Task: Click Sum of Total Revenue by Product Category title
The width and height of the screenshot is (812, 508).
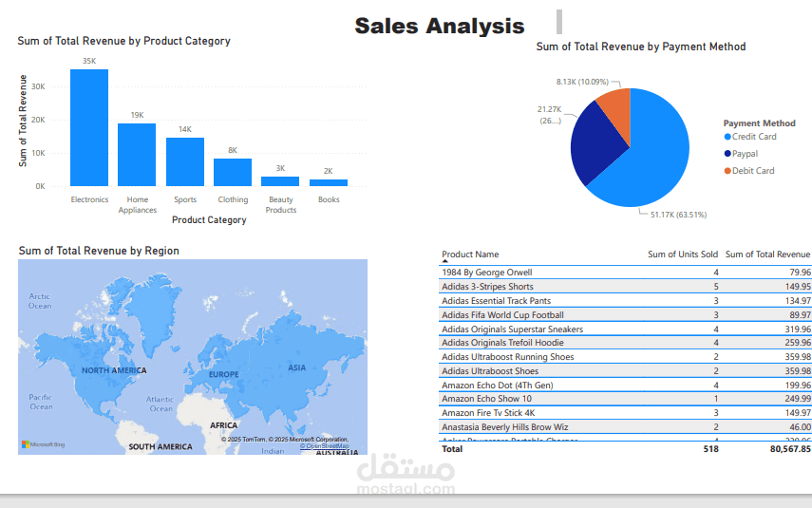Action: 123,41
